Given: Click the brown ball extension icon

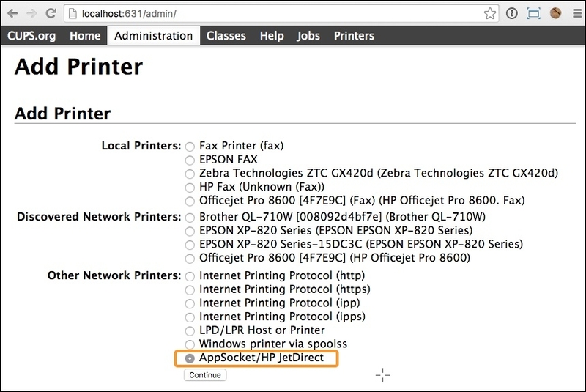Looking at the screenshot, I should 555,14.
